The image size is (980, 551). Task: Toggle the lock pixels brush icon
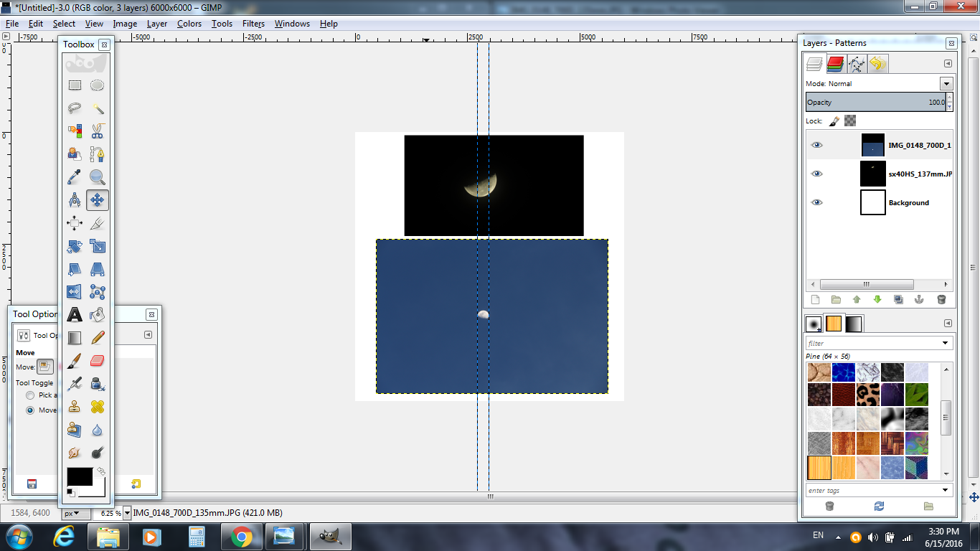[834, 121]
